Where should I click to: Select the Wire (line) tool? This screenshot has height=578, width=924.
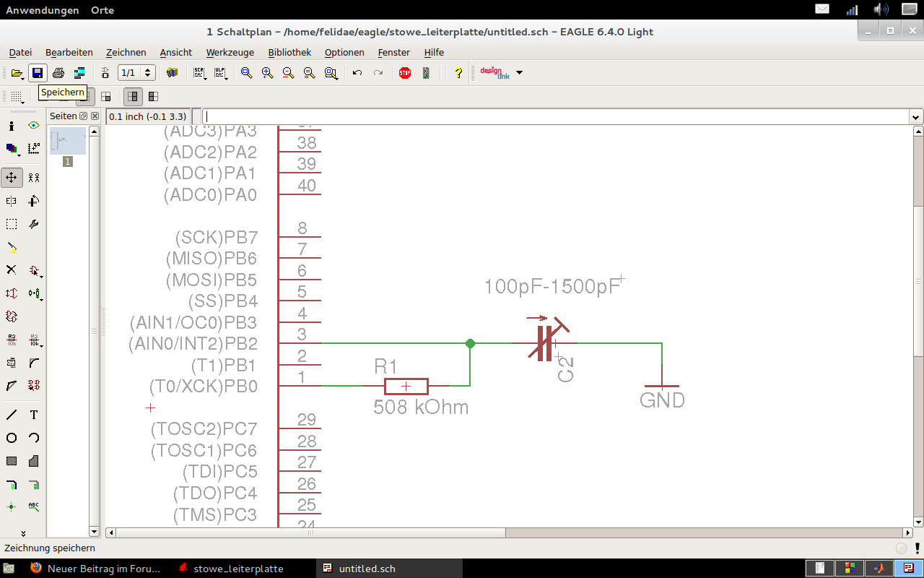pos(12,415)
